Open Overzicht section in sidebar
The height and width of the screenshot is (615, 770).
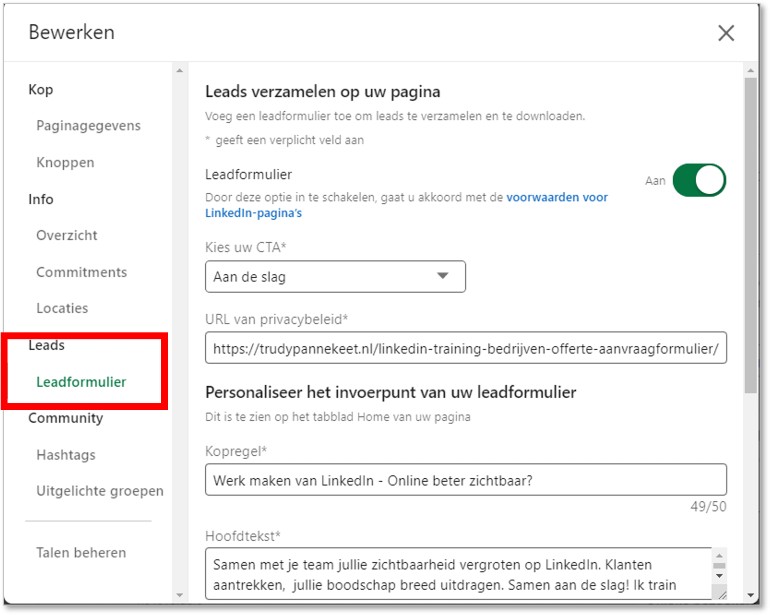point(67,235)
